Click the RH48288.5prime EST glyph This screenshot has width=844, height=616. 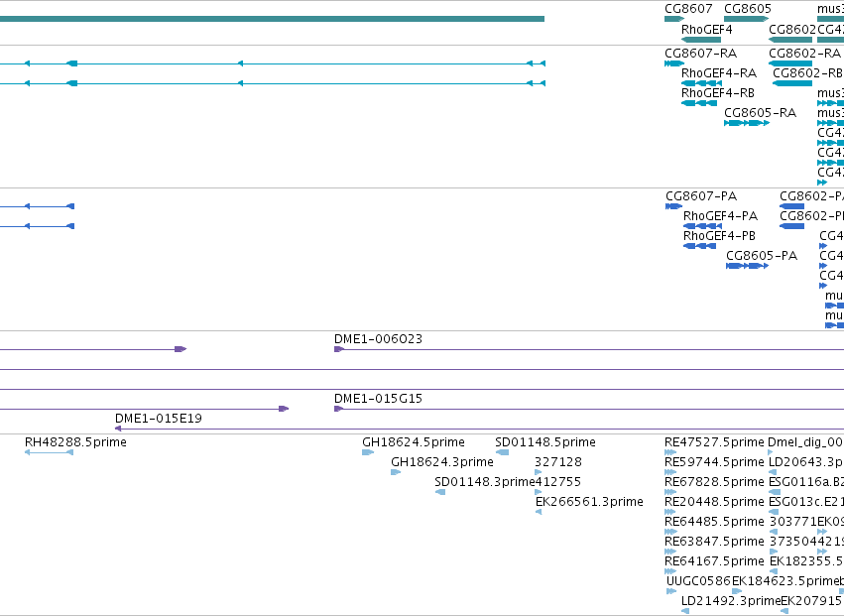(49, 452)
